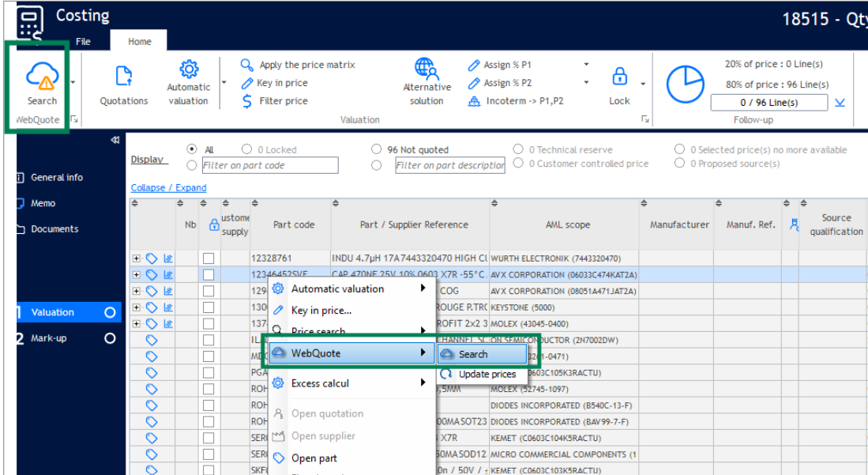This screenshot has height=475, width=868.
Task: Click the Automatic valuation gear icon
Action: (x=189, y=70)
